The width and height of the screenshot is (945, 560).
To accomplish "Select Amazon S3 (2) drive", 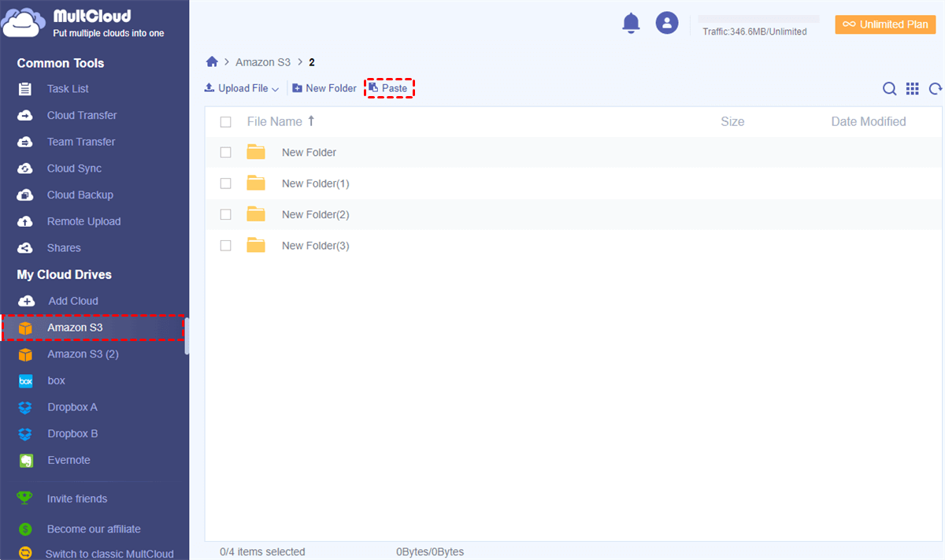I will click(x=83, y=354).
